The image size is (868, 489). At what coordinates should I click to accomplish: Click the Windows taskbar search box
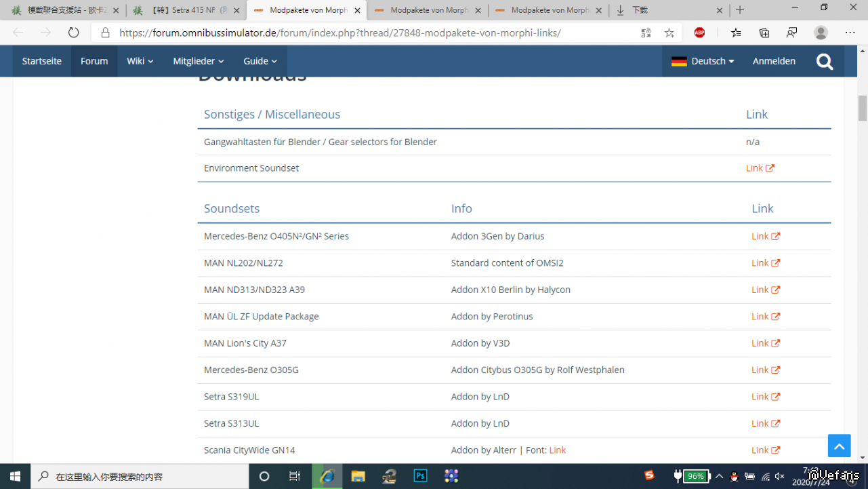(x=140, y=476)
